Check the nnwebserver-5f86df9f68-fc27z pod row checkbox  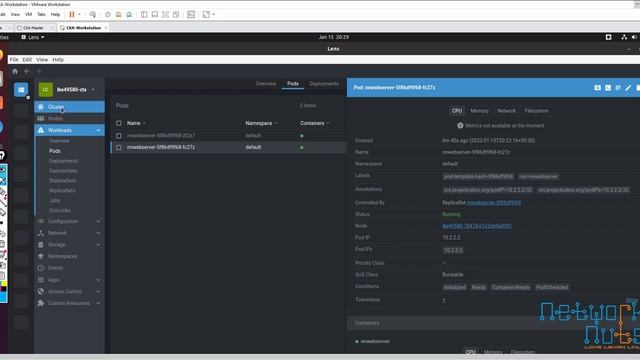[x=119, y=147]
